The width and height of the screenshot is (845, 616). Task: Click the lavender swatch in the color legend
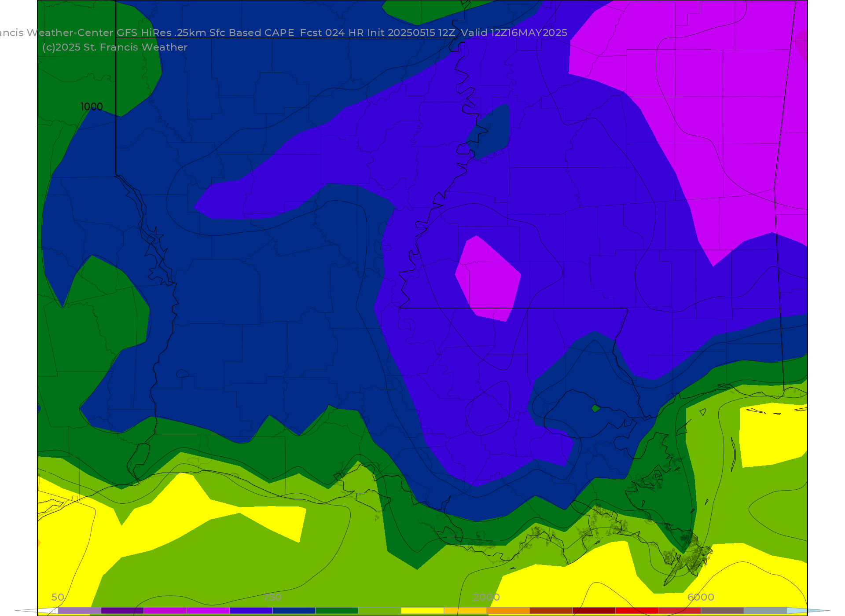(80, 611)
